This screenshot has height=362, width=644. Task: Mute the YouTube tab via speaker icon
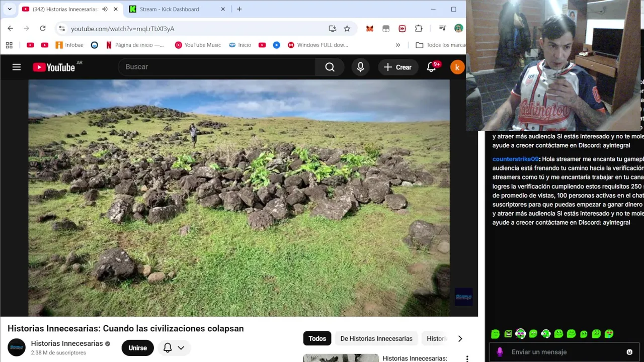click(x=105, y=9)
